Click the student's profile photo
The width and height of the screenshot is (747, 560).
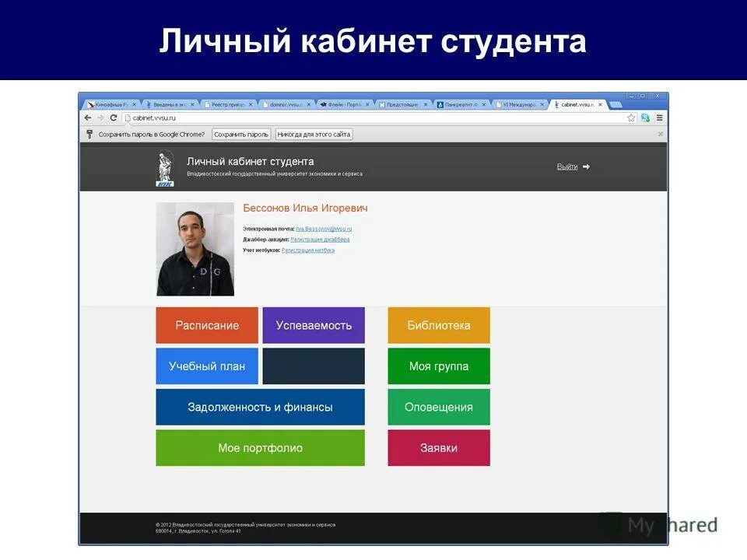(x=195, y=247)
